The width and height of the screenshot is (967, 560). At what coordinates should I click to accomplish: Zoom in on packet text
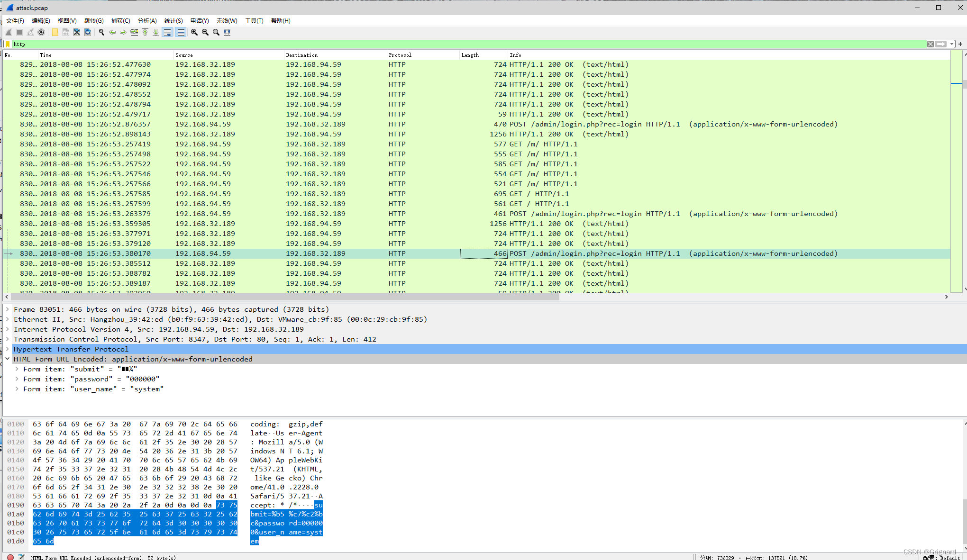[x=194, y=32]
